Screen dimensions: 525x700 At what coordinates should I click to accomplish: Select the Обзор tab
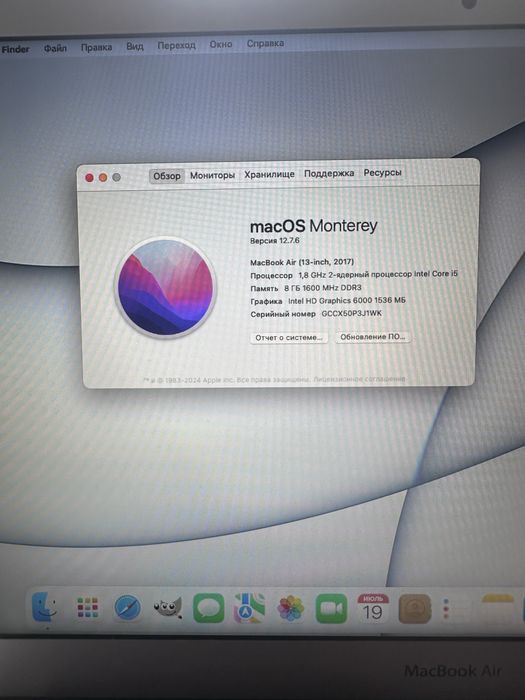coord(167,176)
